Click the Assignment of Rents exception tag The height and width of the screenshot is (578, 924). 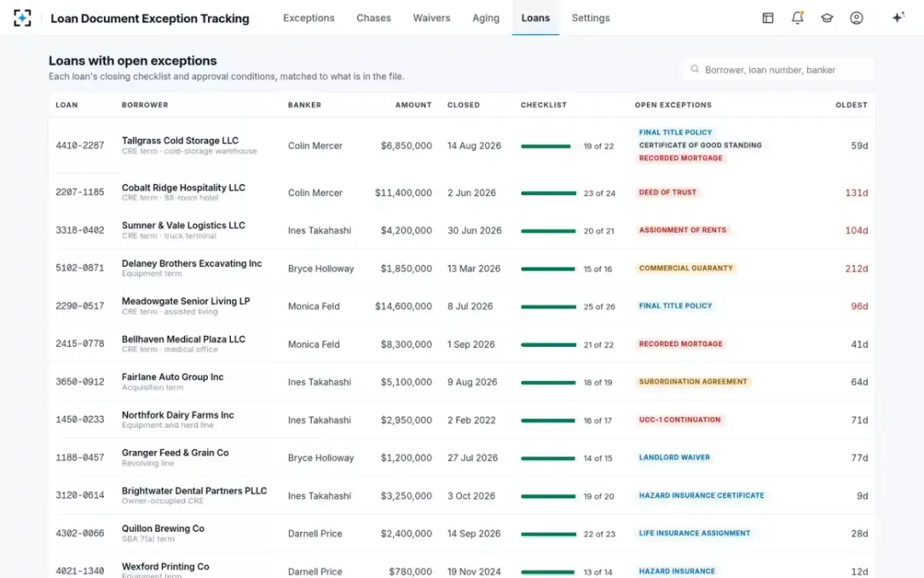(683, 230)
